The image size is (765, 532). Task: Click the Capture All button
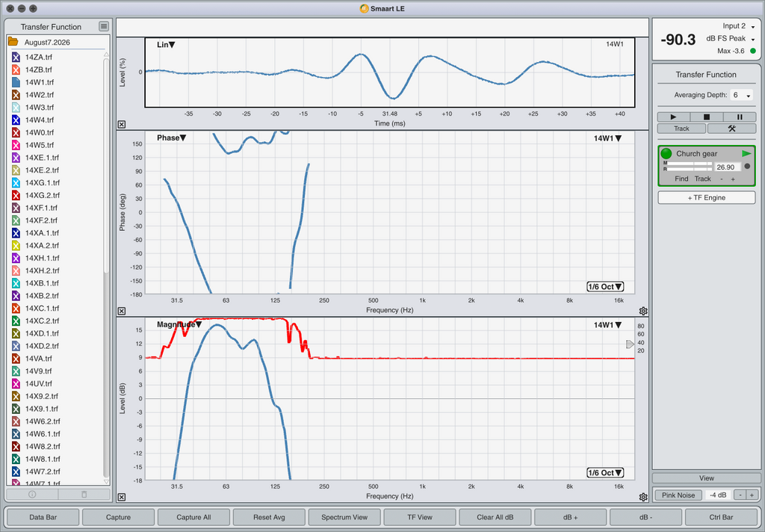pyautogui.click(x=193, y=517)
